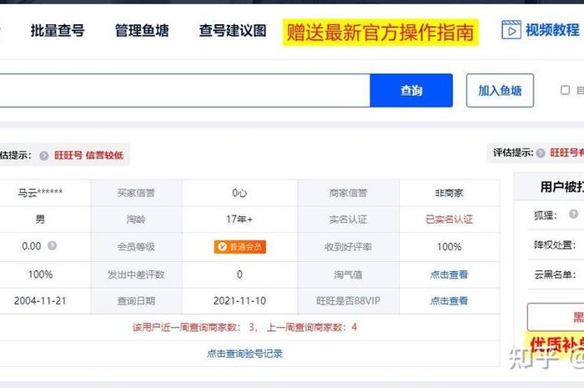Click the 已实名认证 status text

tap(449, 219)
